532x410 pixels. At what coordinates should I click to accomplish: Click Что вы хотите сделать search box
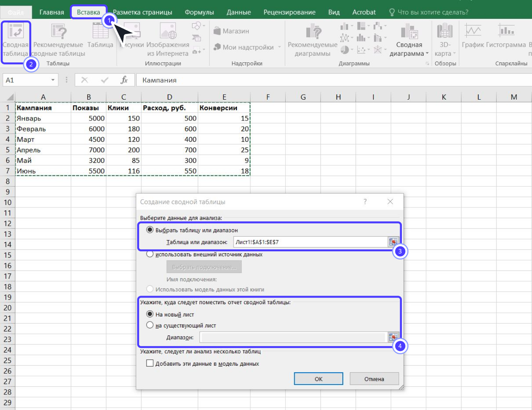(429, 12)
